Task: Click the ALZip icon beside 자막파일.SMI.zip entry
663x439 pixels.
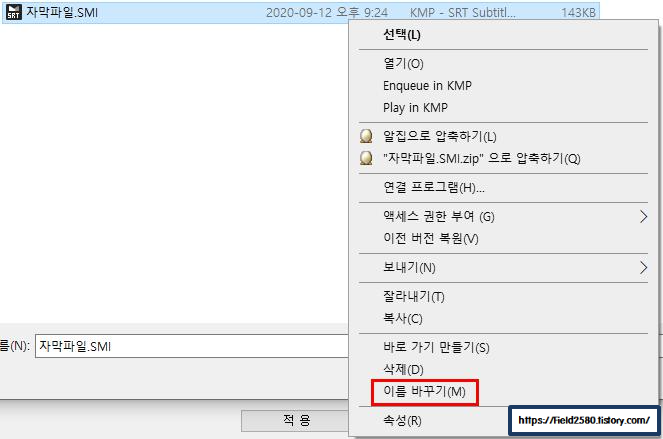Action: [x=366, y=158]
